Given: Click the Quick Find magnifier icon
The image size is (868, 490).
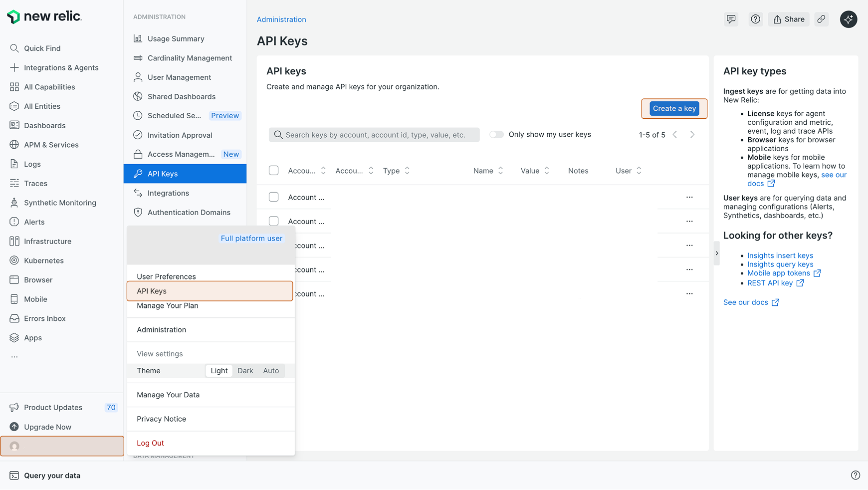Looking at the screenshot, I should [14, 48].
